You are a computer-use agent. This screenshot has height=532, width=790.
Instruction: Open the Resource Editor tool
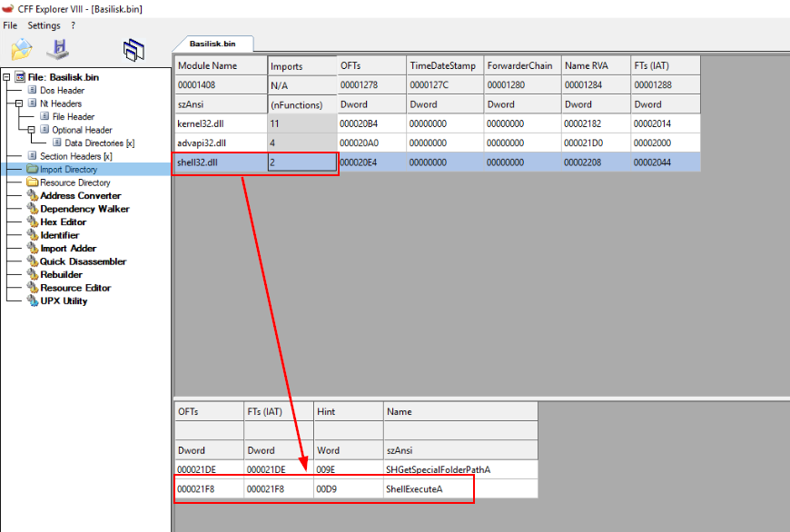tap(75, 288)
